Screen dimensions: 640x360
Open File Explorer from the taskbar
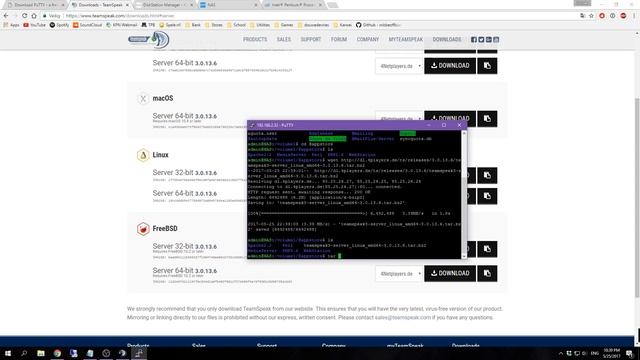tap(41, 353)
